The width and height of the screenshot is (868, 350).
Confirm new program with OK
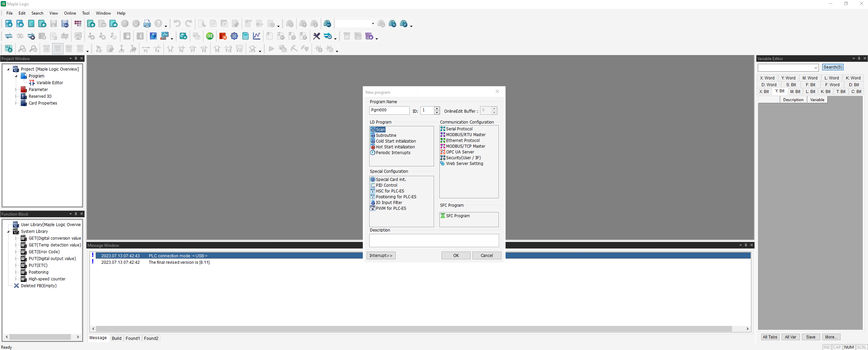click(455, 255)
